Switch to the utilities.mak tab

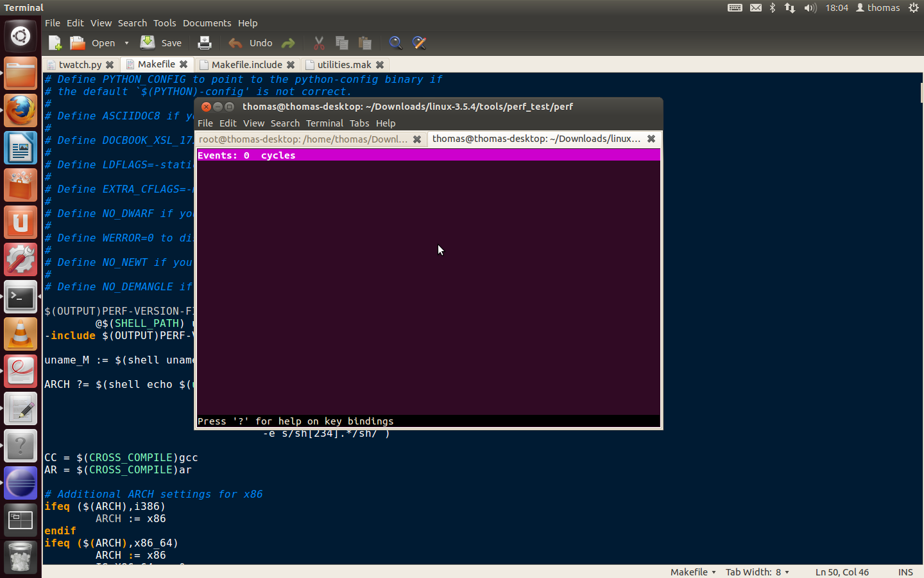[x=345, y=65]
